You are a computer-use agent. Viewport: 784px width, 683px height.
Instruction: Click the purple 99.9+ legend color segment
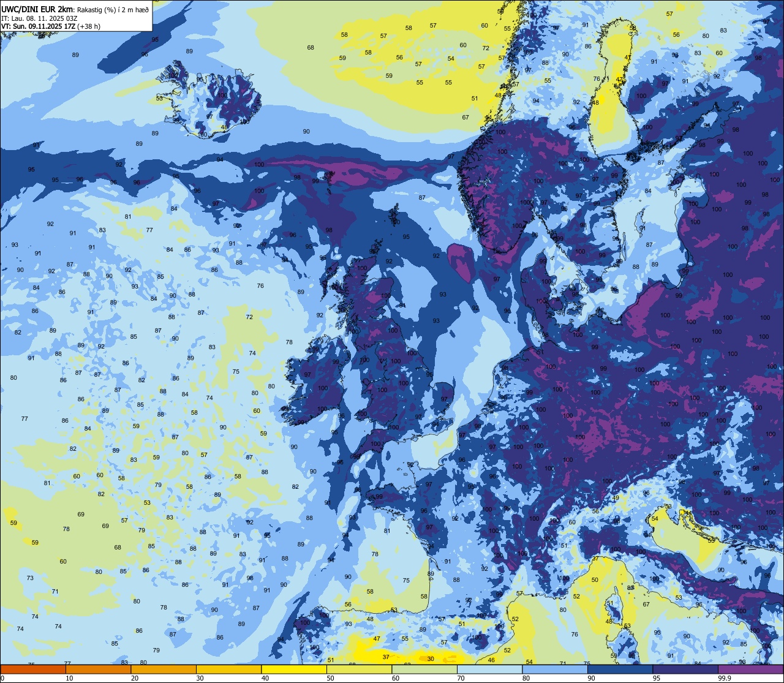(x=751, y=669)
